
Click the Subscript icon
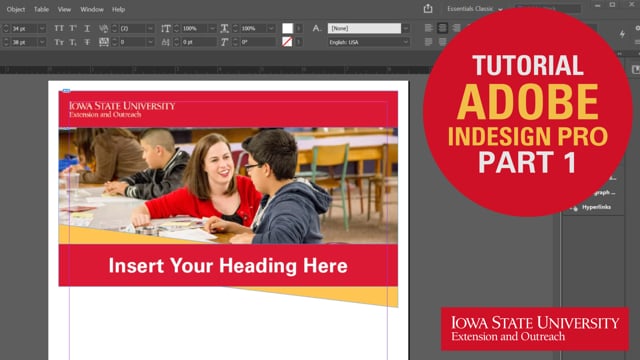click(73, 42)
